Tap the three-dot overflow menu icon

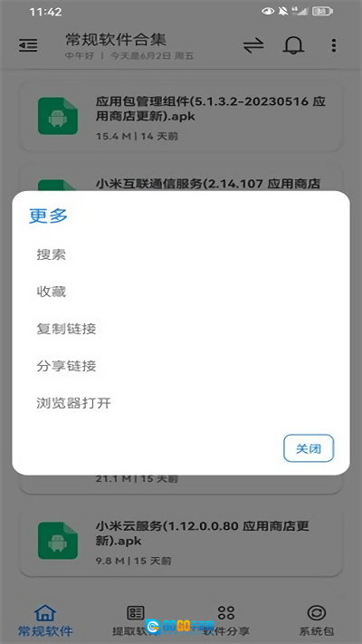click(334, 45)
